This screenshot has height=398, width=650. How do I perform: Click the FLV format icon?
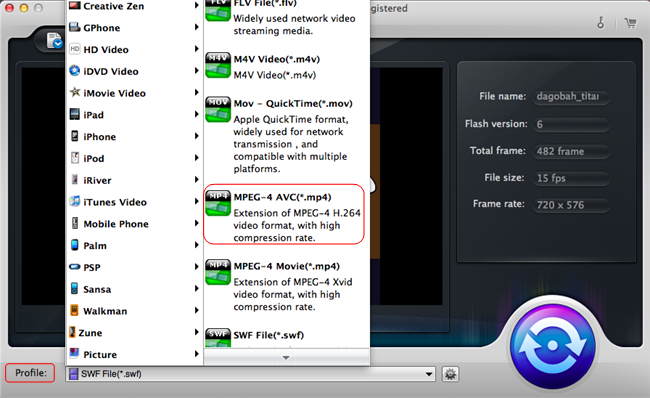tap(218, 10)
